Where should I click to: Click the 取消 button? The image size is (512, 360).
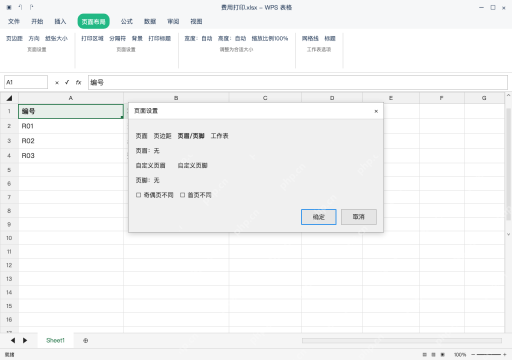(359, 217)
